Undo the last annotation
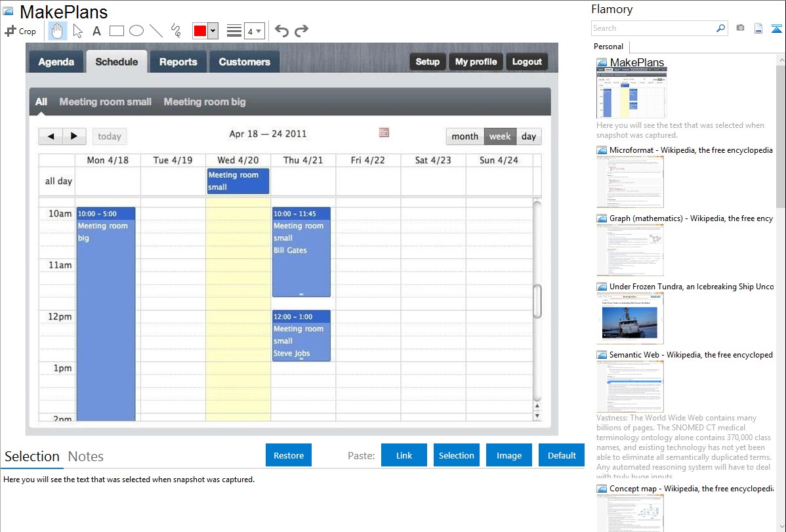Image resolution: width=786 pixels, height=532 pixels. (281, 31)
